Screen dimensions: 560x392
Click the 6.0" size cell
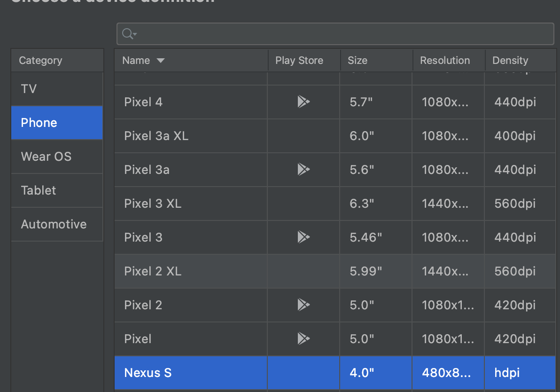[x=376, y=136]
